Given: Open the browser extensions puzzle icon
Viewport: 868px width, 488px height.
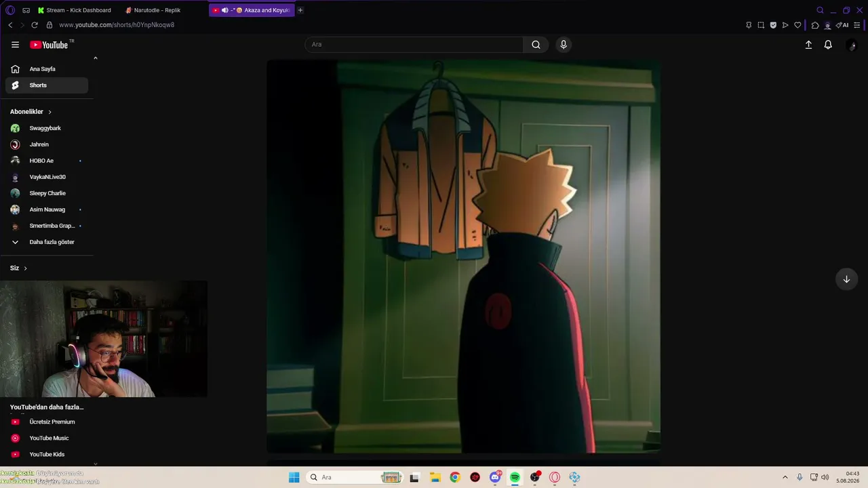Looking at the screenshot, I should tap(815, 25).
